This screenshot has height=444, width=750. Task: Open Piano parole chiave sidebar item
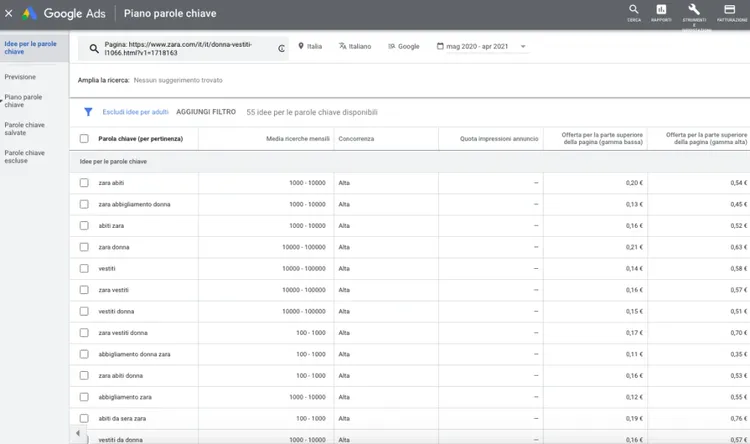pos(23,100)
